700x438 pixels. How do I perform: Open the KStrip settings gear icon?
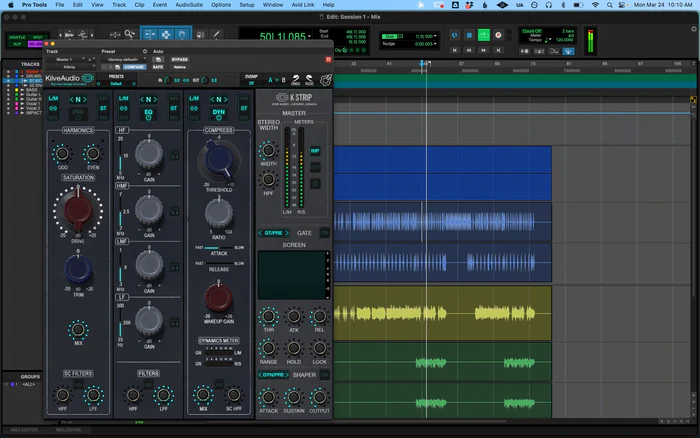[325, 79]
